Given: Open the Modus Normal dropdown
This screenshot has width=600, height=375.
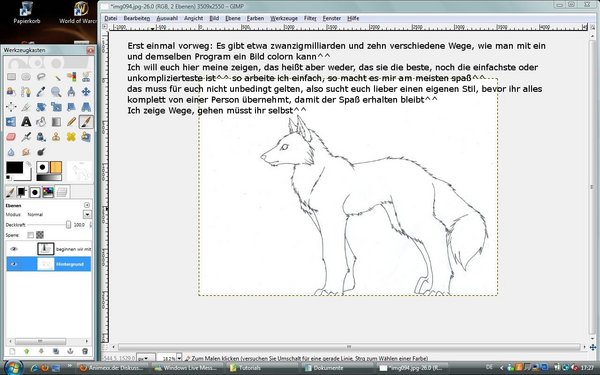Looking at the screenshot, I should [87, 215].
